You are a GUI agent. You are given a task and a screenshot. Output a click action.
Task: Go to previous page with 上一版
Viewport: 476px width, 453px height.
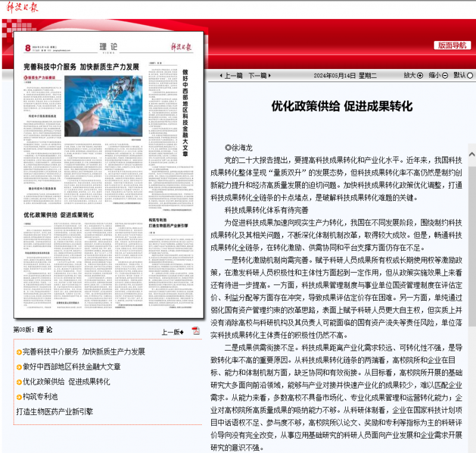tap(173, 332)
